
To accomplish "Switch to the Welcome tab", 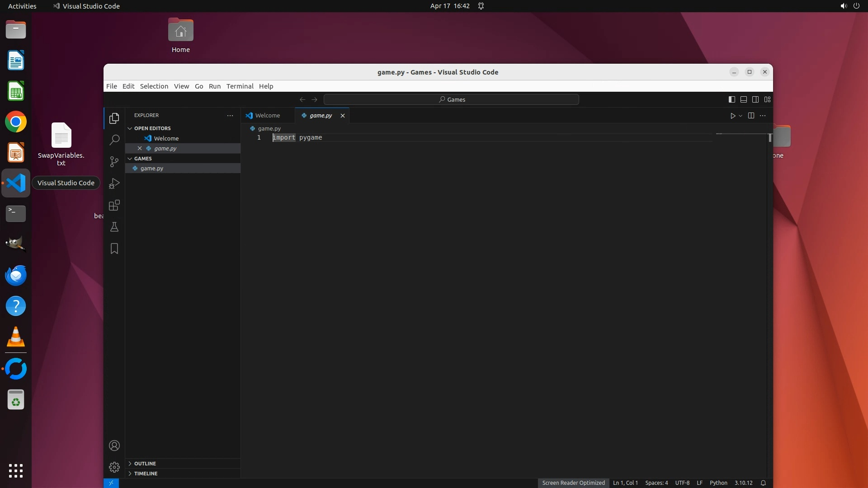I will [x=267, y=116].
